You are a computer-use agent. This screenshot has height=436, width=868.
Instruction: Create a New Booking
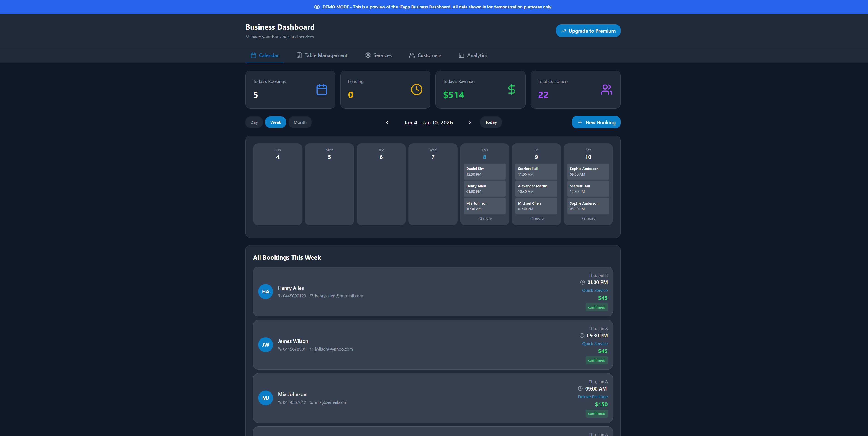coord(596,122)
